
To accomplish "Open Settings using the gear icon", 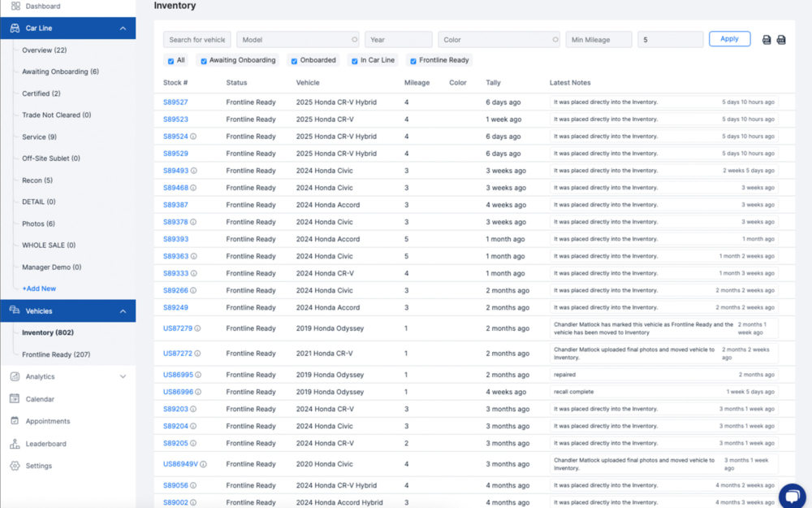I will click(16, 466).
